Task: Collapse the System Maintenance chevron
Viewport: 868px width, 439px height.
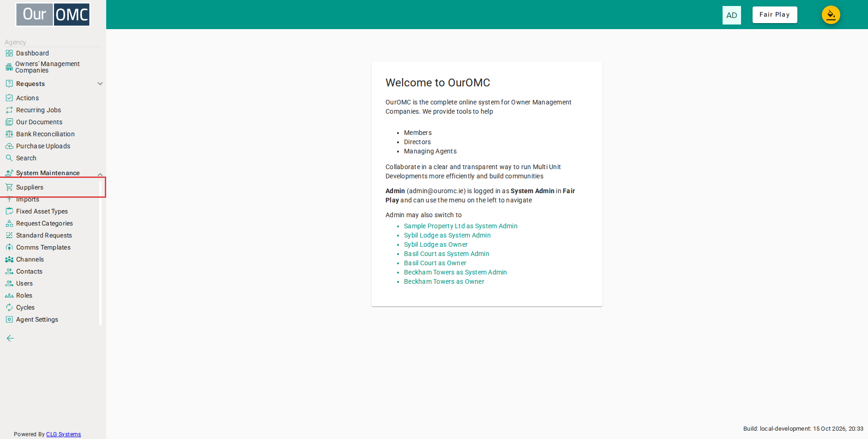Action: [x=100, y=174]
